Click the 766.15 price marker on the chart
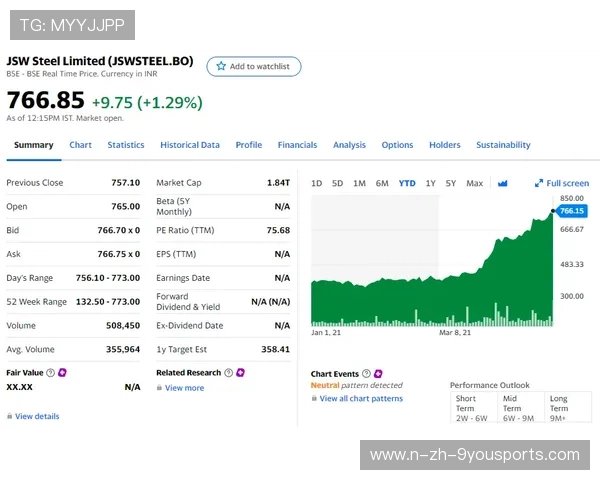 pyautogui.click(x=572, y=211)
